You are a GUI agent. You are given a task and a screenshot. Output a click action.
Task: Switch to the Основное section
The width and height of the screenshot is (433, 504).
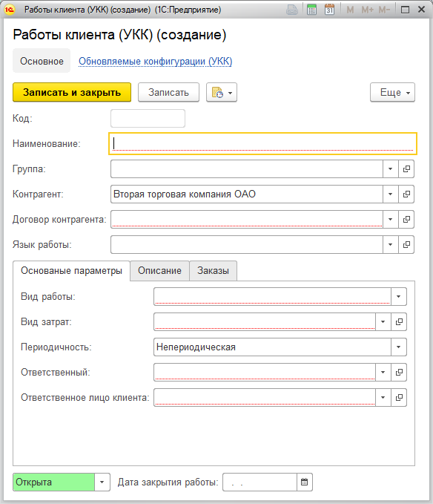pos(42,61)
